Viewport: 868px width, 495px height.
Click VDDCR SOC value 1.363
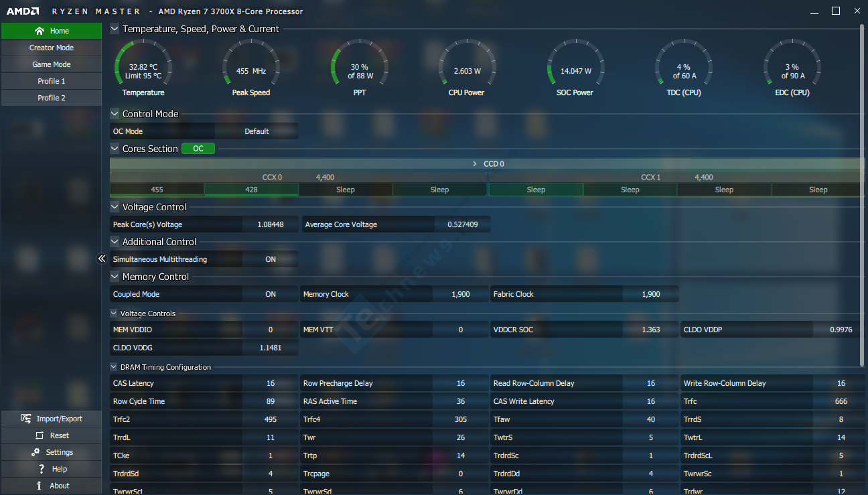click(651, 330)
